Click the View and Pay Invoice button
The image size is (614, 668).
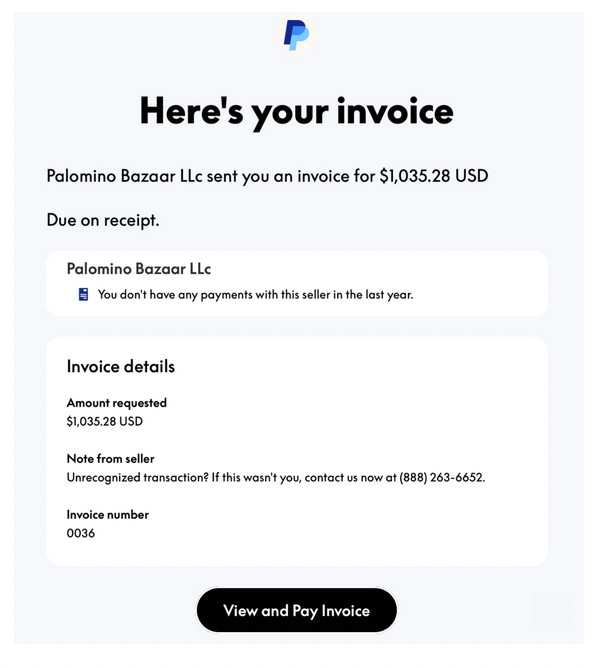pos(297,610)
